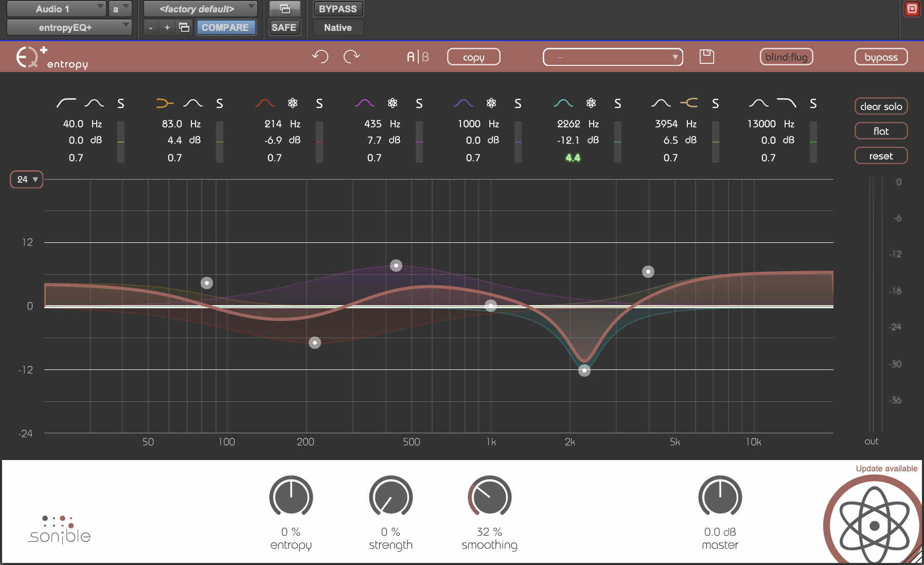The image size is (924, 565).
Task: Click the save preset floppy icon
Action: click(x=707, y=56)
